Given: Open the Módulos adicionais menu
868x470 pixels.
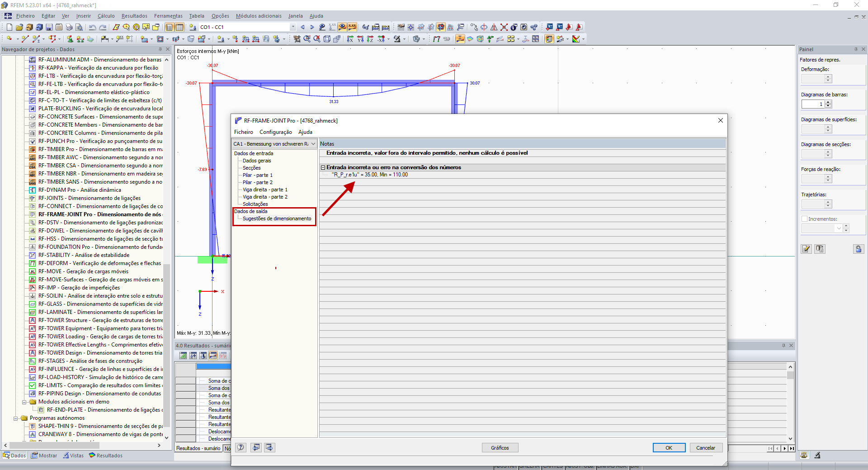Looking at the screenshot, I should tap(259, 16).
